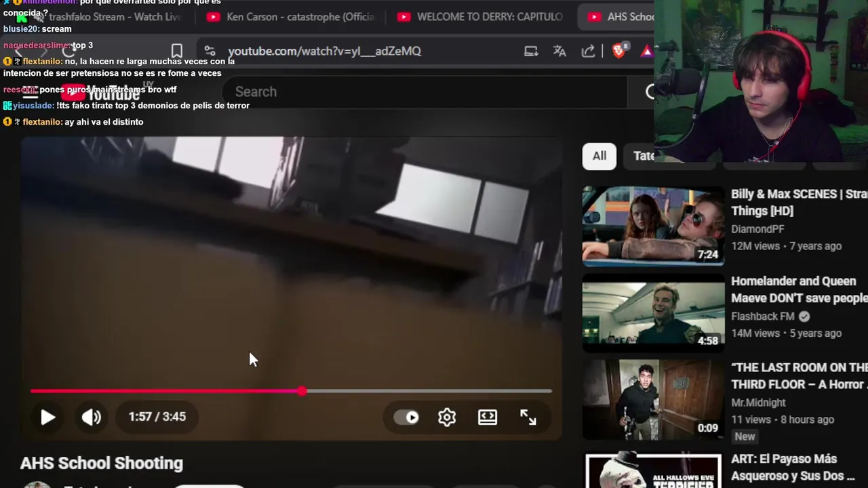The height and width of the screenshot is (488, 868).
Task: Click the verified badge beside Flashback FM
Action: [804, 317]
